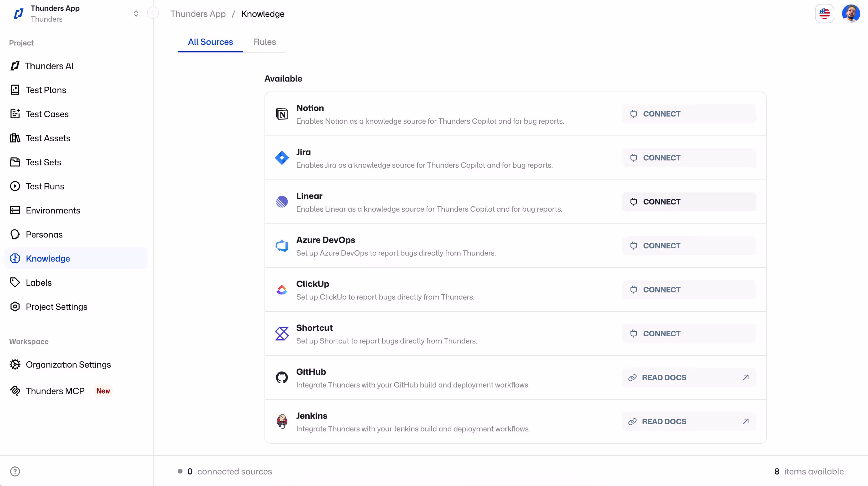Click the Project Settings hexagon icon
The width and height of the screenshot is (868, 486).
click(15, 307)
